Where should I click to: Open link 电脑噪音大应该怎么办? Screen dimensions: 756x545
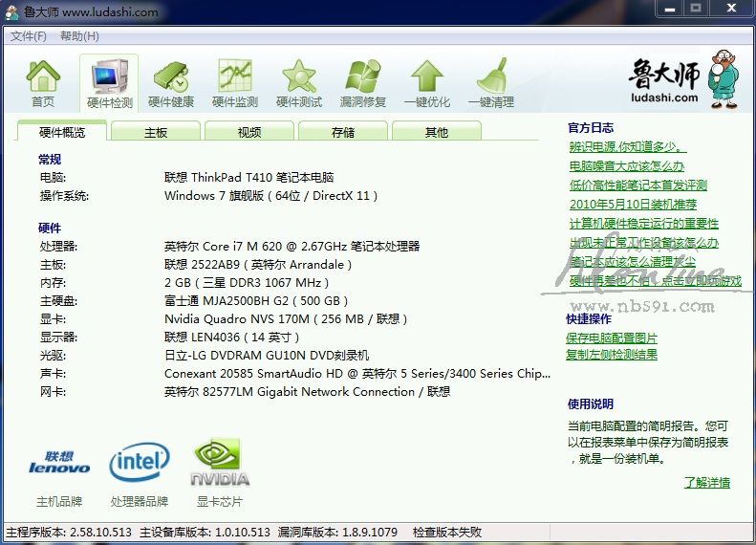click(627, 166)
